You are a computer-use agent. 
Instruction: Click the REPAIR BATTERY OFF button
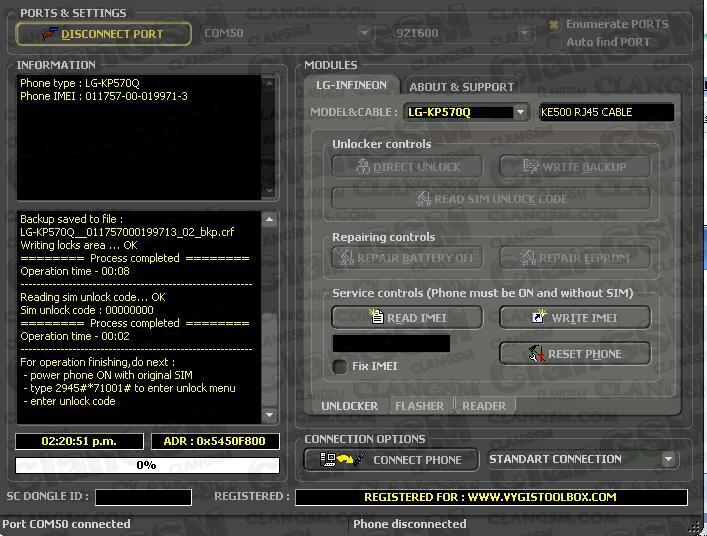coord(407,258)
